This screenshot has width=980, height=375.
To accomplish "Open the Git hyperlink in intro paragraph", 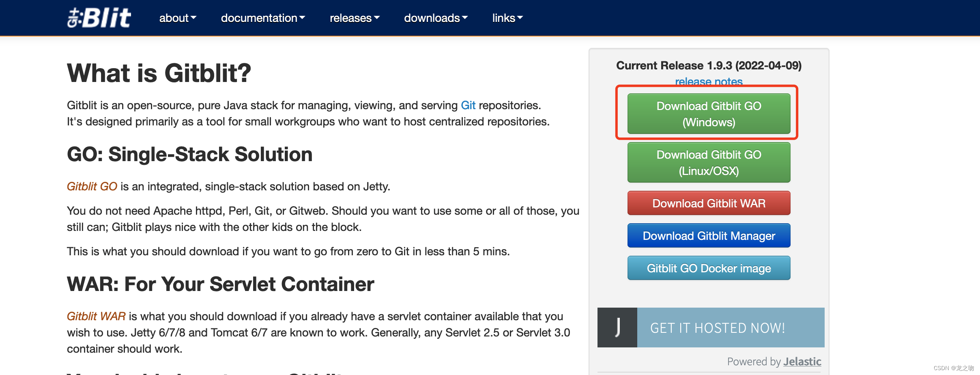I will click(468, 106).
